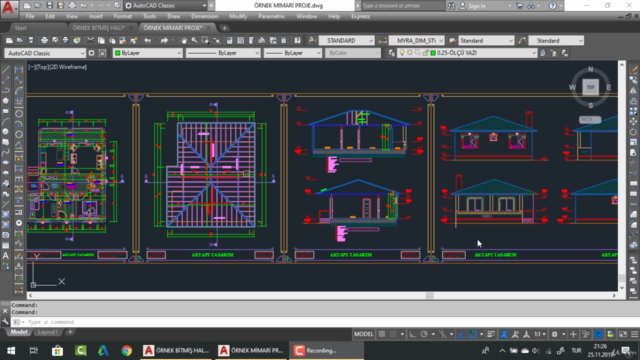
Task: Click the green ByLayer color swatch
Action: click(x=118, y=53)
